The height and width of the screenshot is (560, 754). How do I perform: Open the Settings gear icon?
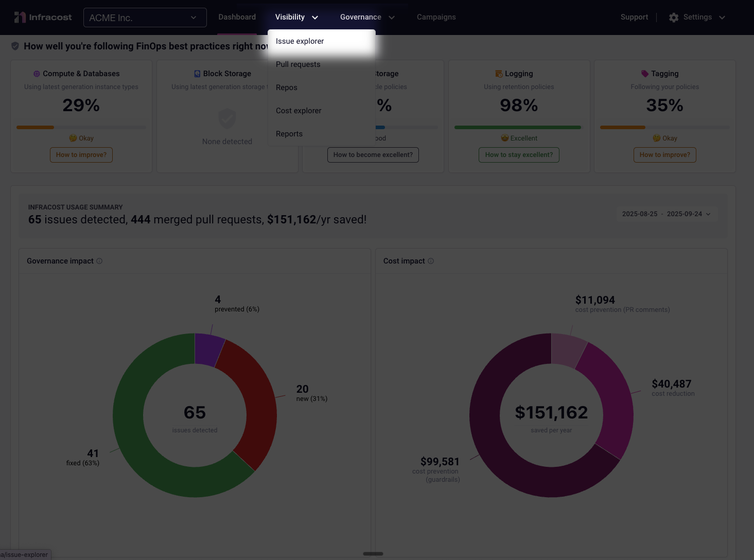point(674,17)
